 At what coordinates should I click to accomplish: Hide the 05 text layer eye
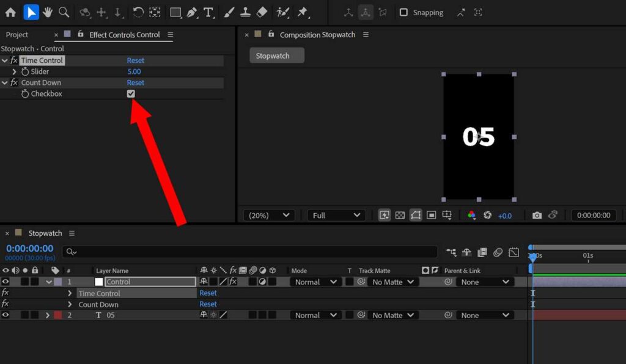[x=5, y=315]
